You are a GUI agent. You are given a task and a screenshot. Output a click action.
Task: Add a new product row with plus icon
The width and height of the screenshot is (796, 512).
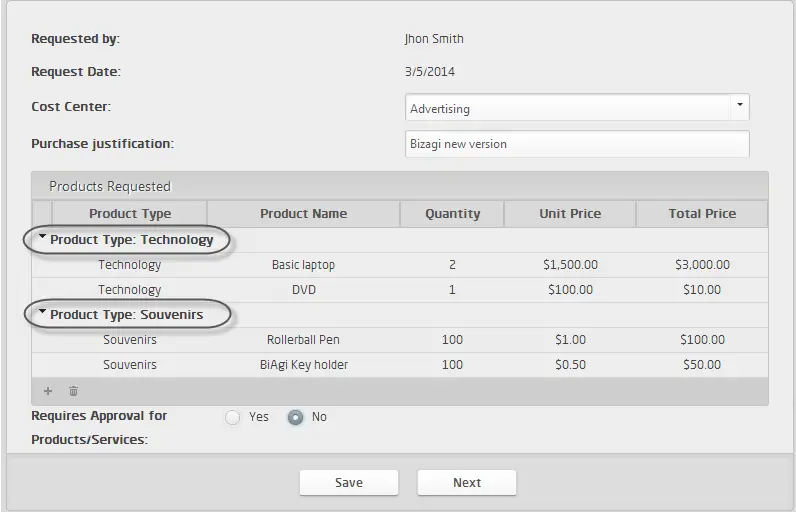tap(48, 391)
